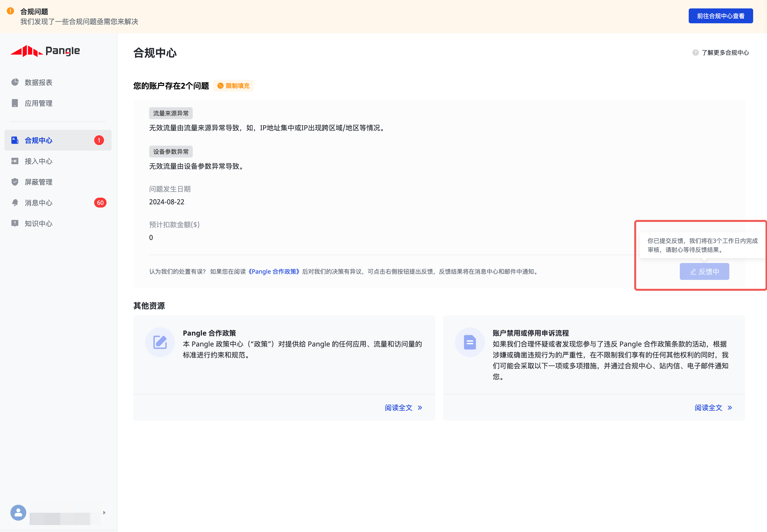Click the 限制填充 status label
Image resolution: width=767 pixels, height=532 pixels.
(233, 86)
